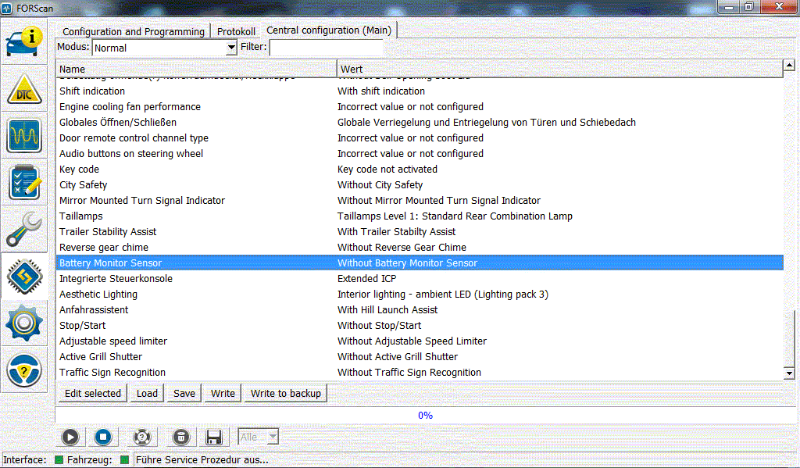Open the help steering wheel icon
This screenshot has height=468, width=800.
pyautogui.click(x=24, y=370)
